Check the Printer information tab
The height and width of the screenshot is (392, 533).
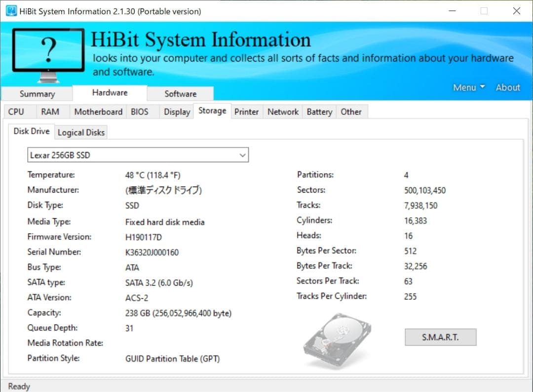(246, 112)
